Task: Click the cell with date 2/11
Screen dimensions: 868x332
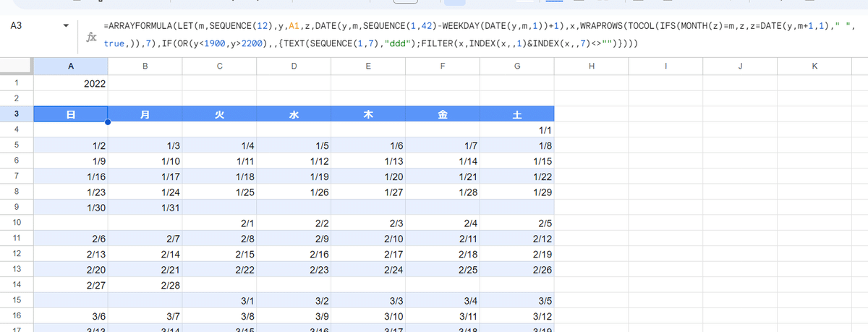Action: [x=442, y=239]
